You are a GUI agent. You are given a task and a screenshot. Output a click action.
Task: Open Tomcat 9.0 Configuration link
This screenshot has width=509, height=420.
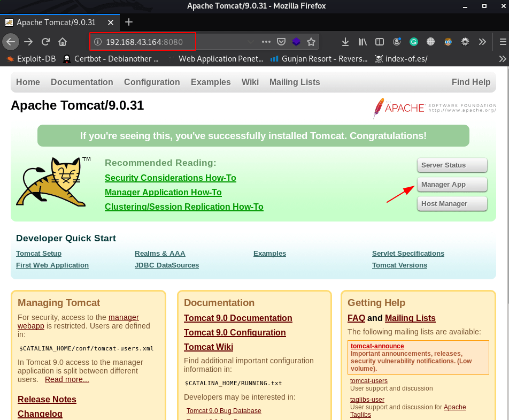(x=235, y=333)
